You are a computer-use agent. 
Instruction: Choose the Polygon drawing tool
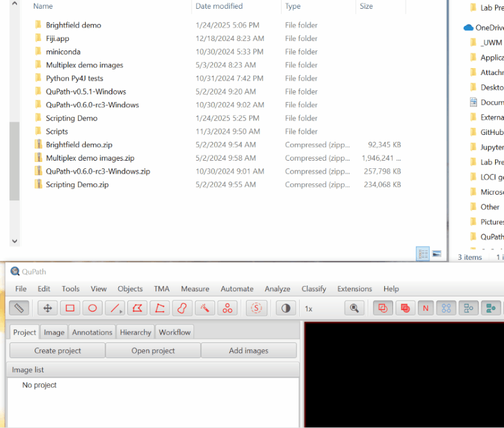137,308
